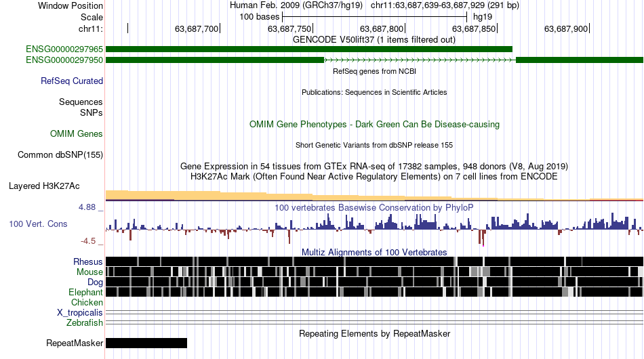644x359 pixels.
Task: Click the black RepeatMasker element block
Action: tap(146, 343)
